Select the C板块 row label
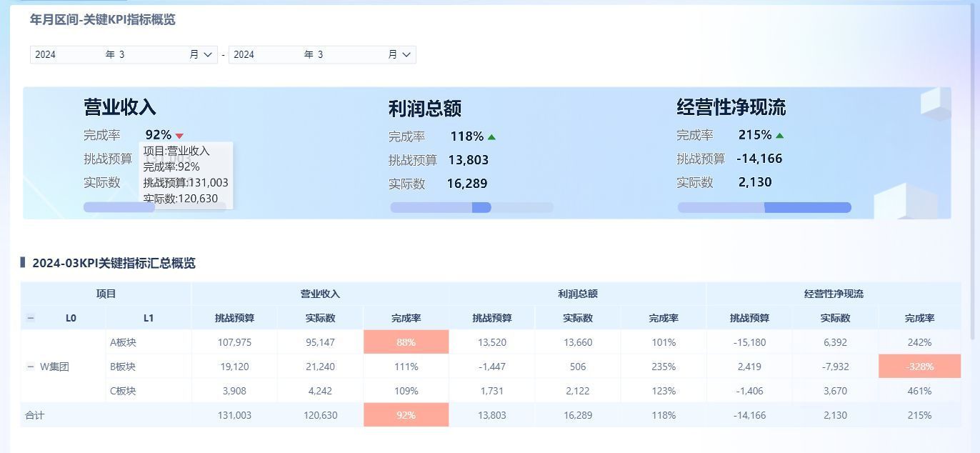This screenshot has width=980, height=453. coord(123,391)
